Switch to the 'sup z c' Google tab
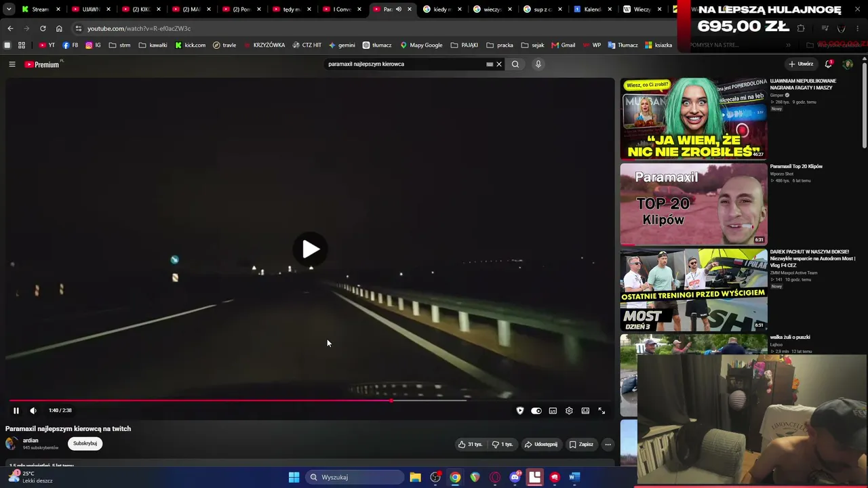Screen dimensions: 868x488 pos(542,9)
